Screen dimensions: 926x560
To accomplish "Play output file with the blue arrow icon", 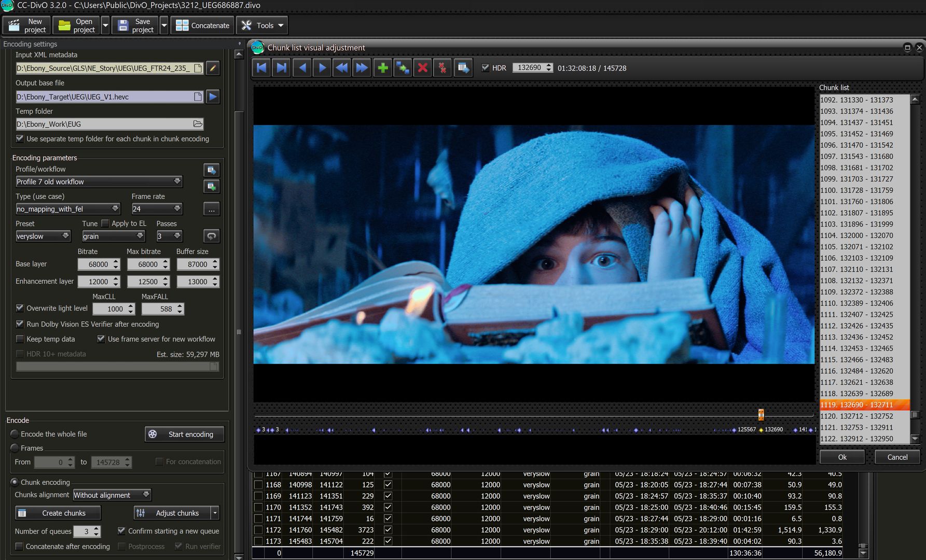I will click(213, 96).
